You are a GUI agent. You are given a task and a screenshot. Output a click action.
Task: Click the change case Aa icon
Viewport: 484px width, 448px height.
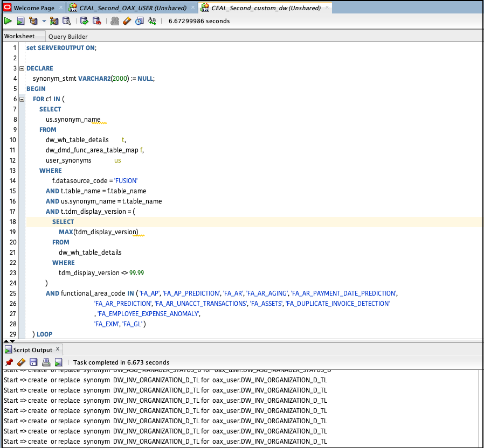coord(152,21)
